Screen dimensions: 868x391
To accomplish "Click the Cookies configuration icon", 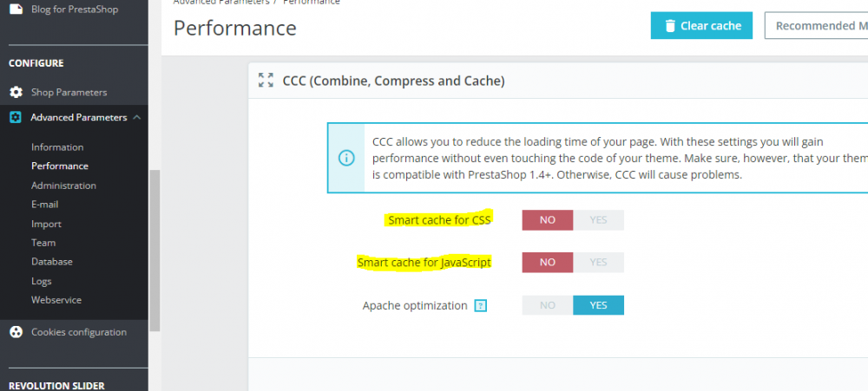I will (x=16, y=332).
